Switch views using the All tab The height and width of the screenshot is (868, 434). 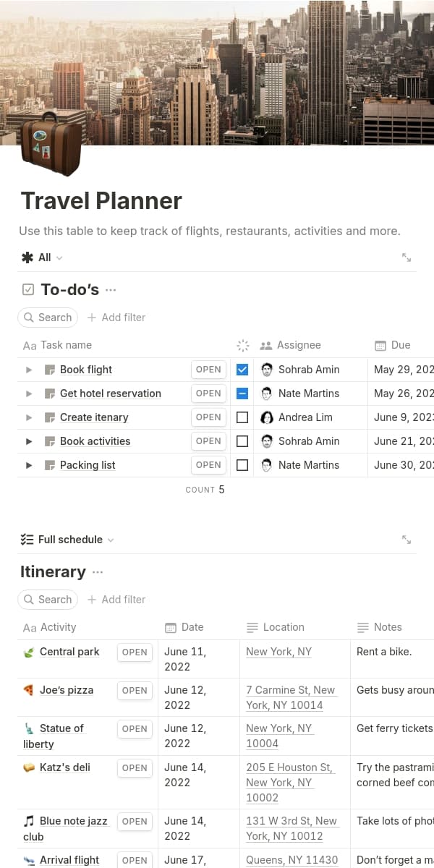click(43, 258)
